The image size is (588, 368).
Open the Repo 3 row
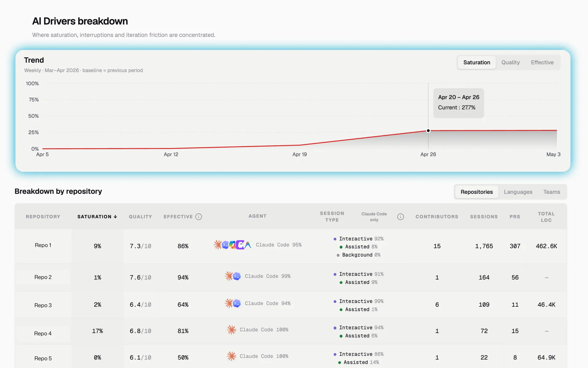[x=291, y=305]
